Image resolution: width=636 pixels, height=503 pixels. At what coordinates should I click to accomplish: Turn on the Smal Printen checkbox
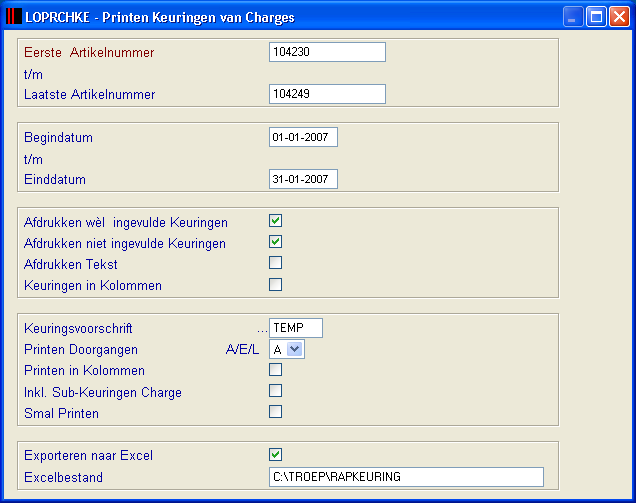click(275, 412)
